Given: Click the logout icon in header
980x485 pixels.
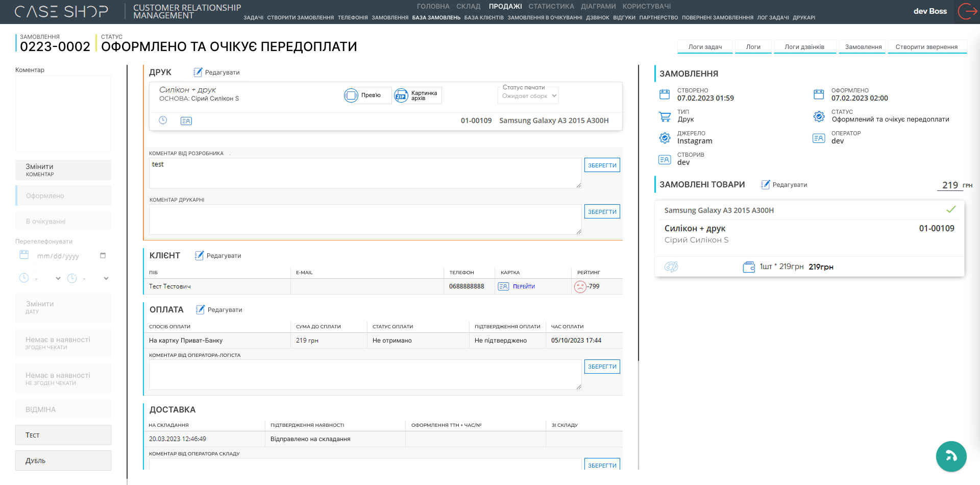Looking at the screenshot, I should point(967,11).
